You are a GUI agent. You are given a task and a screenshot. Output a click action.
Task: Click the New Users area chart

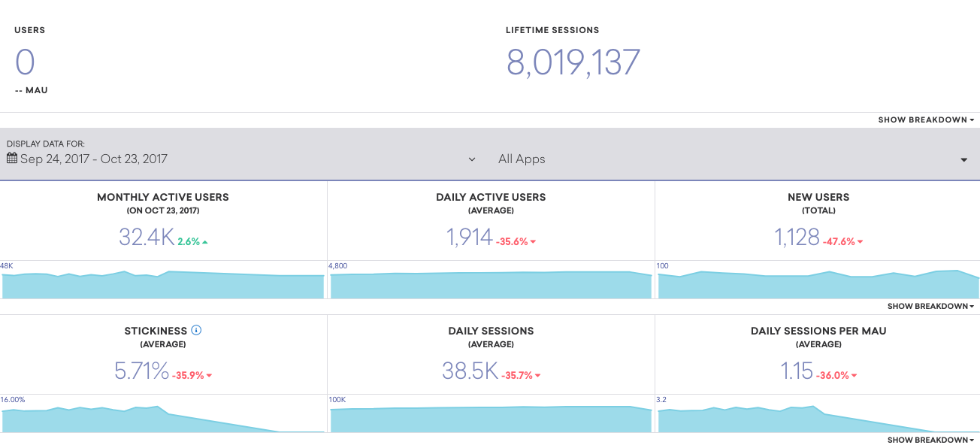coord(818,286)
